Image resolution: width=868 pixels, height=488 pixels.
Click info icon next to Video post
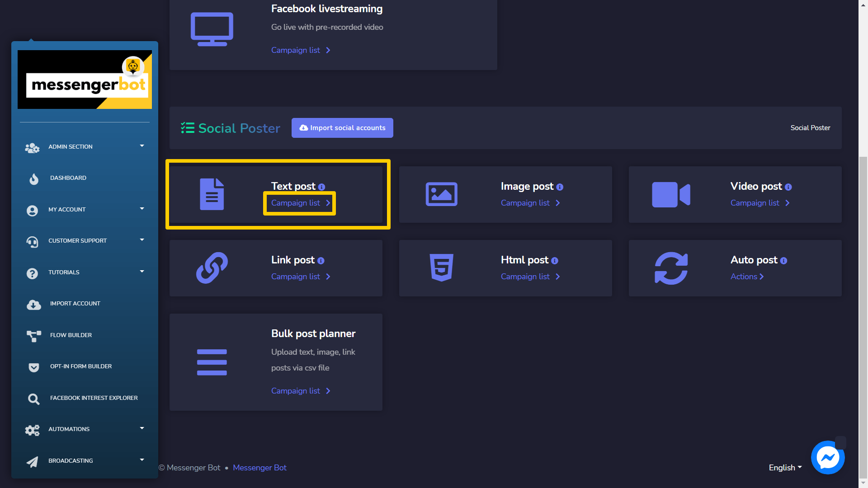pyautogui.click(x=788, y=187)
